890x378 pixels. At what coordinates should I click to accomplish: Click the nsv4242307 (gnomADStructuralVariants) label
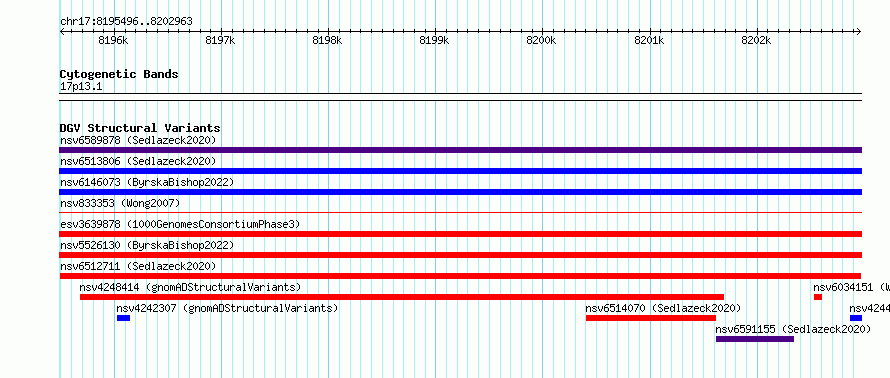click(227, 308)
